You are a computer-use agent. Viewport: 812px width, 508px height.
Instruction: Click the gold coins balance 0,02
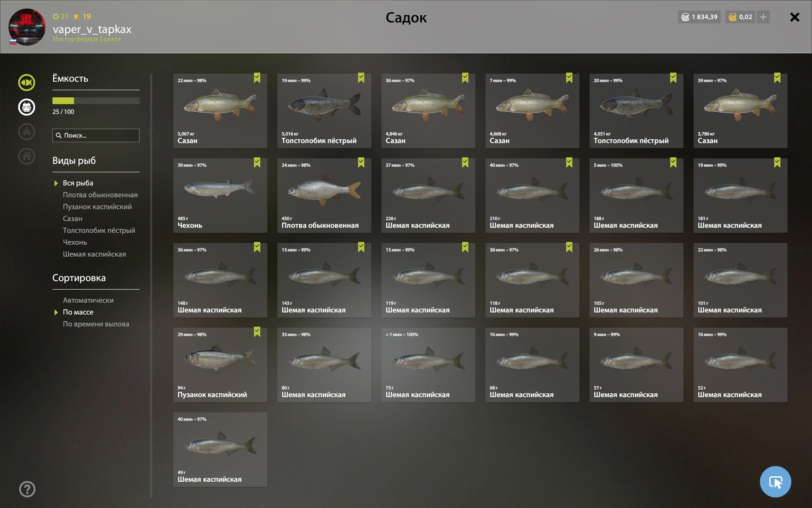(x=741, y=17)
